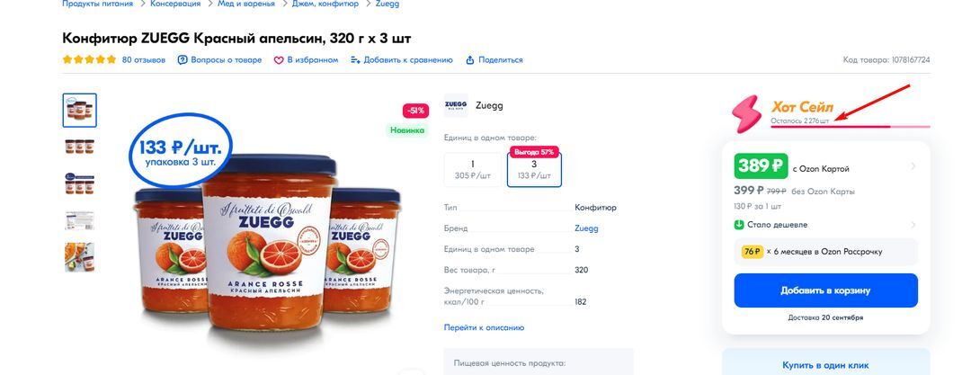Follow the Перейти к описанию link

point(484,328)
